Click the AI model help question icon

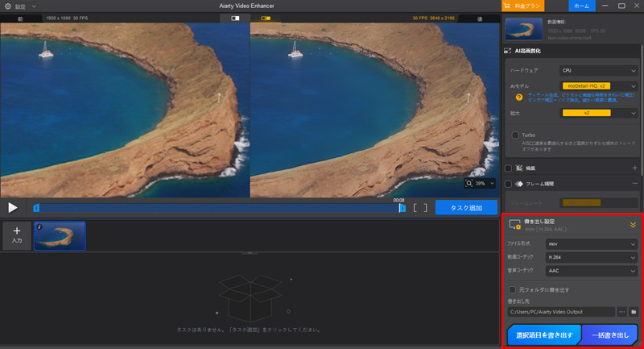(519, 98)
